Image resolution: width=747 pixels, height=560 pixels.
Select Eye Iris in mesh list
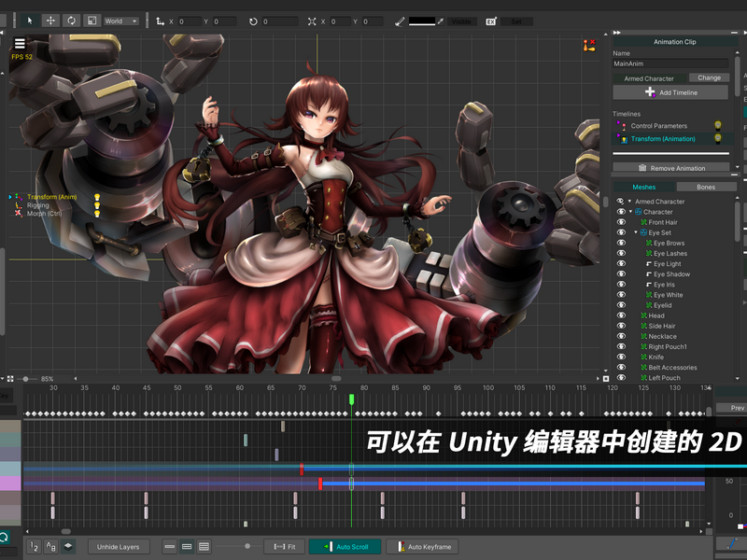point(664,285)
